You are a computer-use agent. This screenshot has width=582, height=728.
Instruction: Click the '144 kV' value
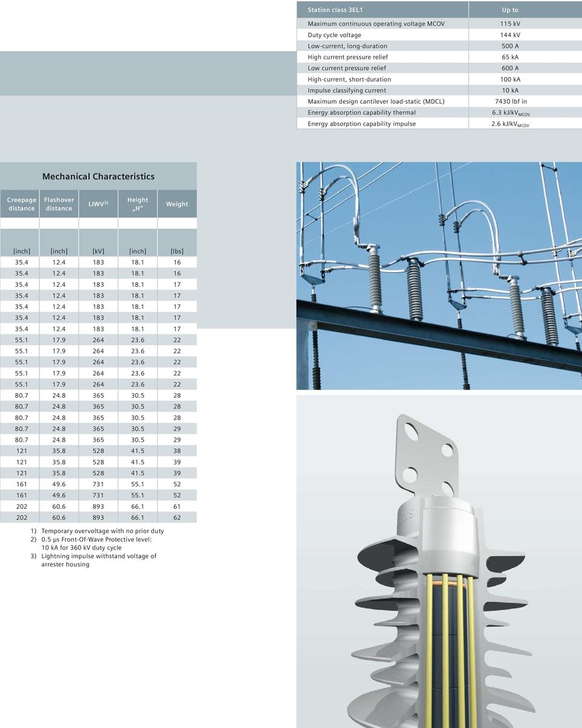pos(510,35)
